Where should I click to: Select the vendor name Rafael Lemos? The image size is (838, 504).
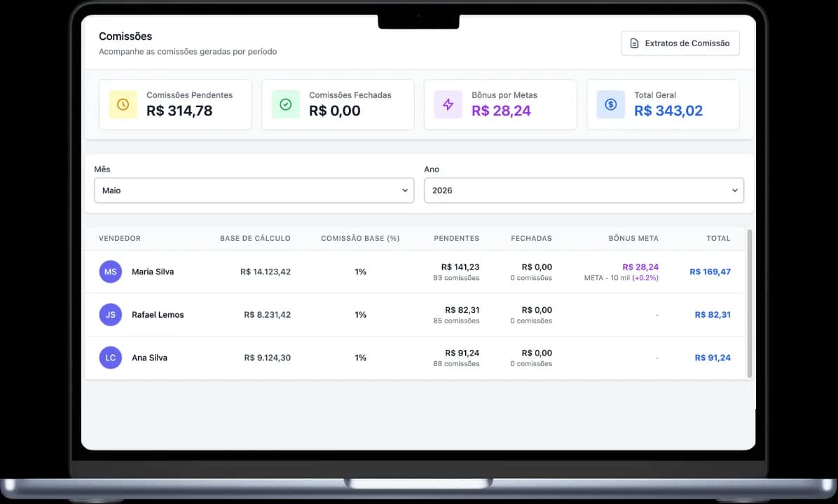158,315
